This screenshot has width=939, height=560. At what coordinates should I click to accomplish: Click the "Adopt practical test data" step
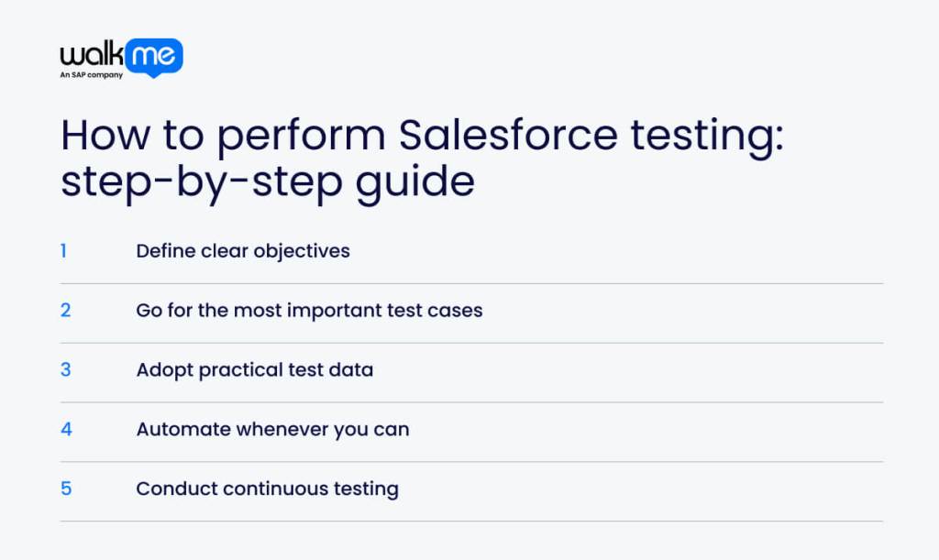(x=254, y=369)
